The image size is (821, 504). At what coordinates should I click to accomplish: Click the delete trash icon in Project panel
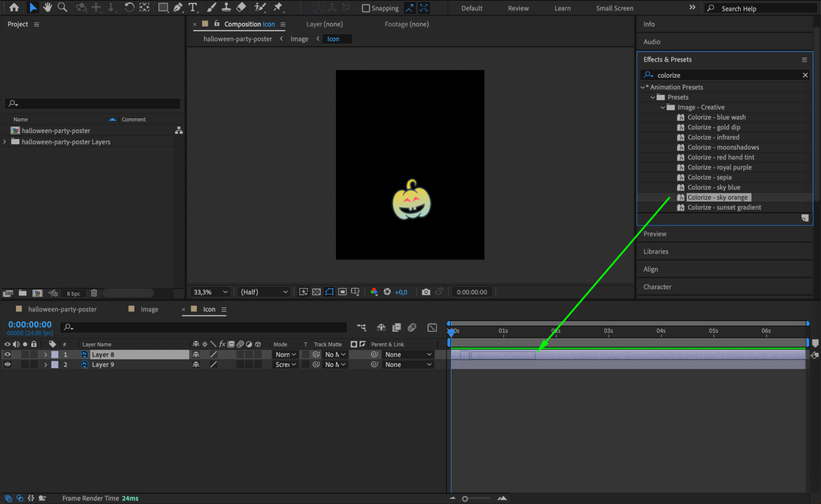point(94,293)
